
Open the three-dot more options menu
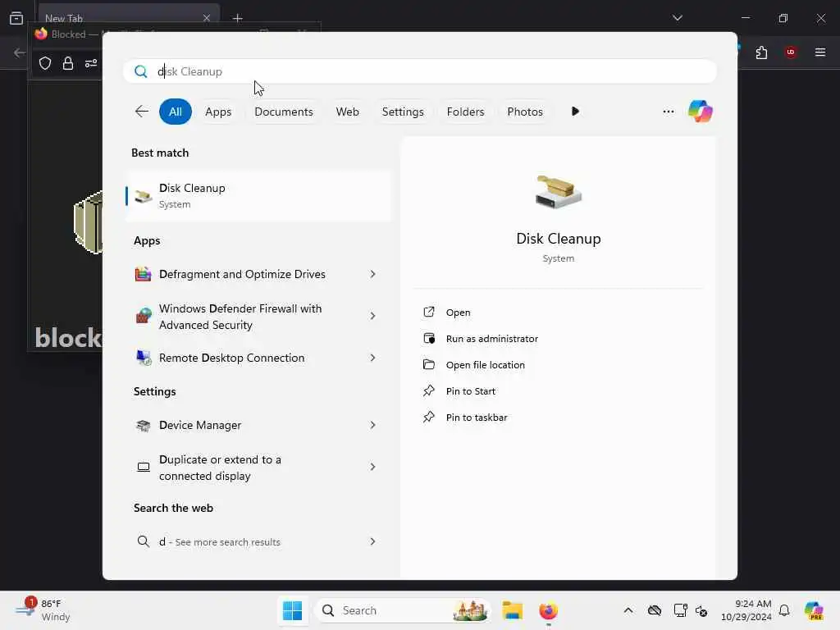coord(668,112)
